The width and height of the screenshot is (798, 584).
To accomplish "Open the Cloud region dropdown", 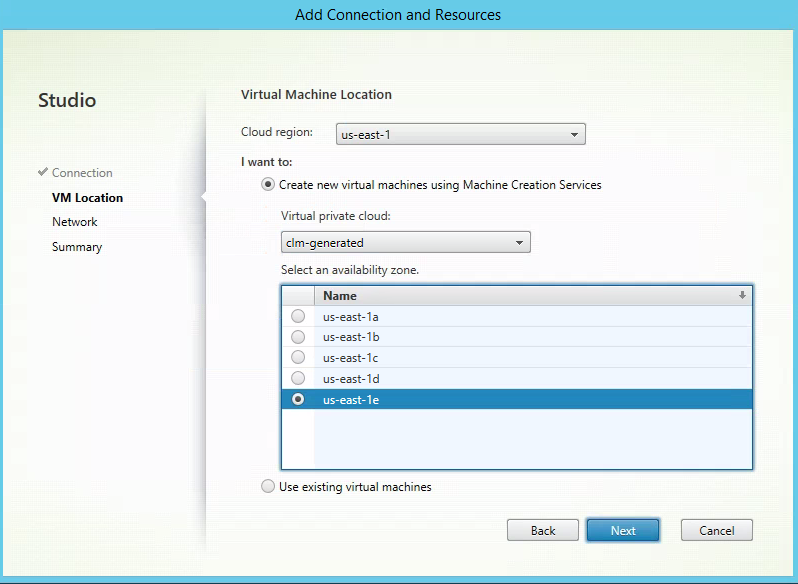I will click(459, 134).
